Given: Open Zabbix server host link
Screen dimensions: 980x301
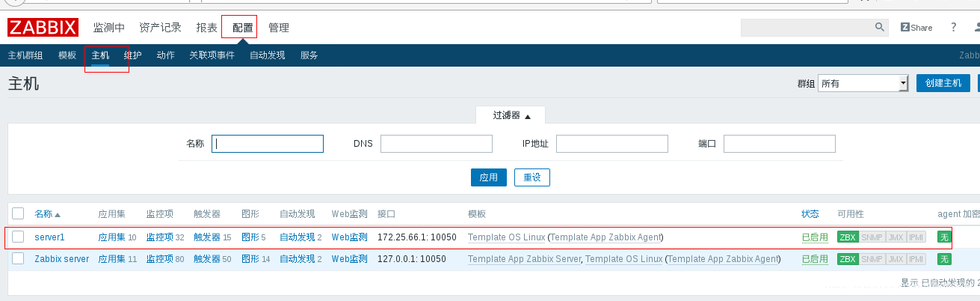Looking at the screenshot, I should click(62, 259).
